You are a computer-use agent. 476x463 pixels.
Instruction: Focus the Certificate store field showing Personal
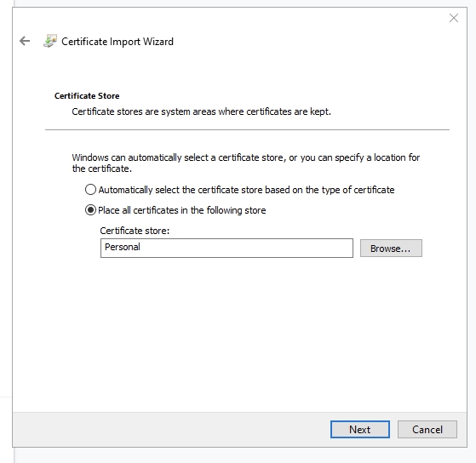(x=227, y=248)
